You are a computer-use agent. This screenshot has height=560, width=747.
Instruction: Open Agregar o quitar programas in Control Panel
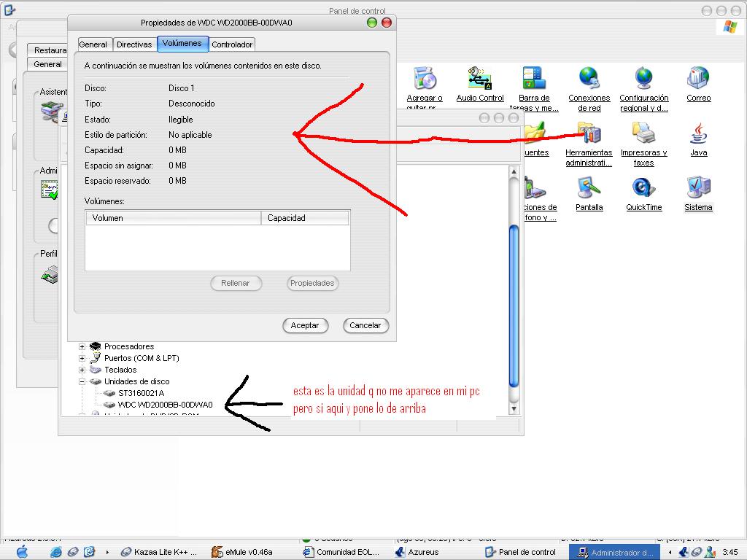425,88
